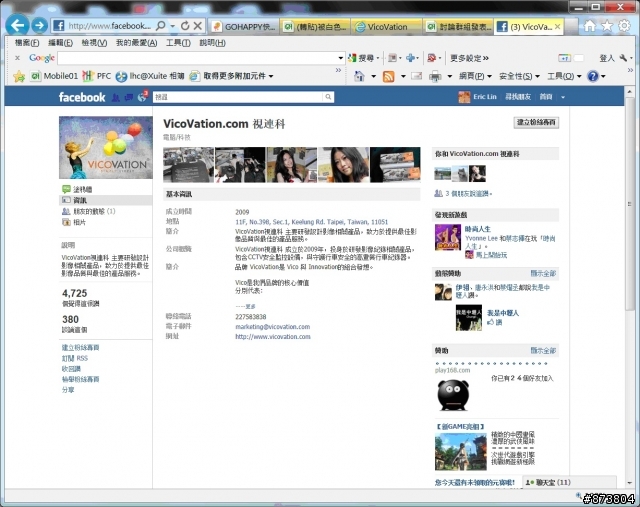Click Add to favorites bar star icon
Image resolution: width=640 pixels, height=507 pixels.
19,76
